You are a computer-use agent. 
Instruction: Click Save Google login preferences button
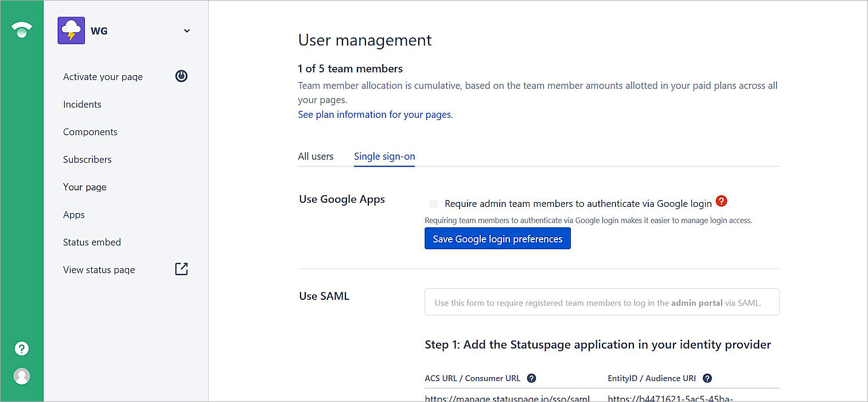497,239
